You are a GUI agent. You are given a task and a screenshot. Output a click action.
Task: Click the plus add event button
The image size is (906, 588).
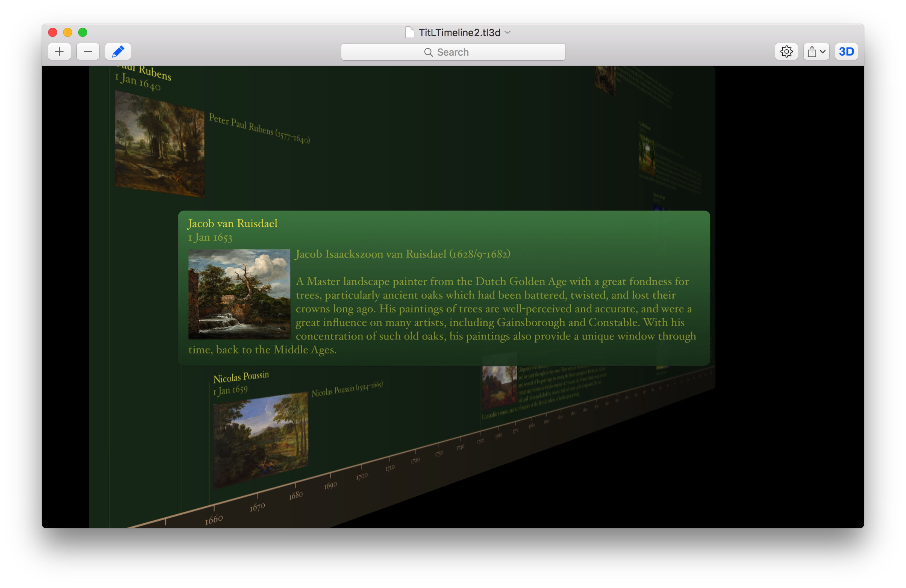(x=59, y=52)
